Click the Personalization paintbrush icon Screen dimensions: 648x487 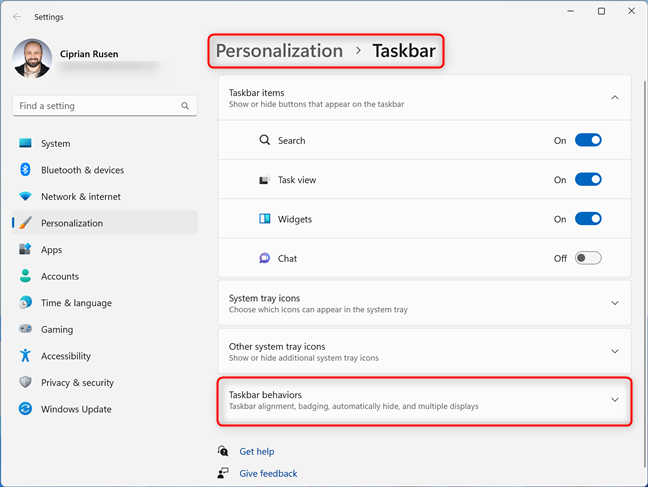click(x=25, y=223)
